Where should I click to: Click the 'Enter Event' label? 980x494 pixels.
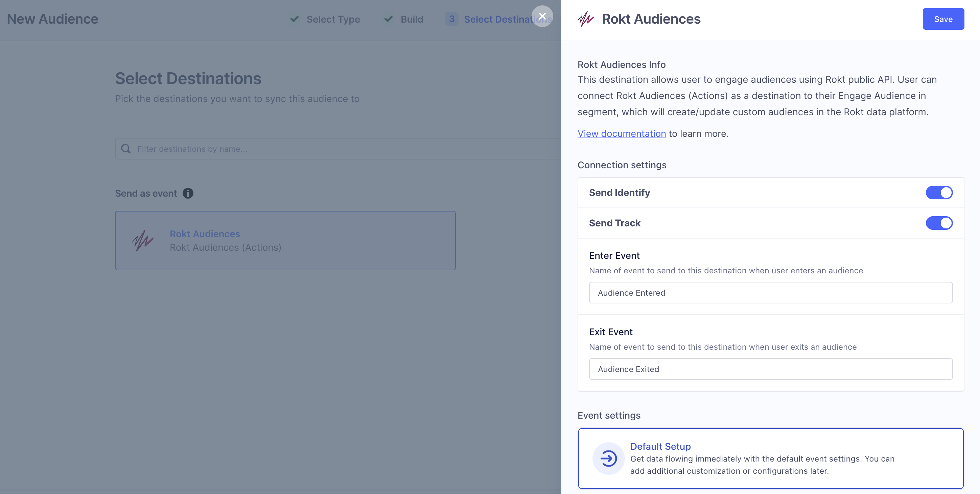click(614, 255)
